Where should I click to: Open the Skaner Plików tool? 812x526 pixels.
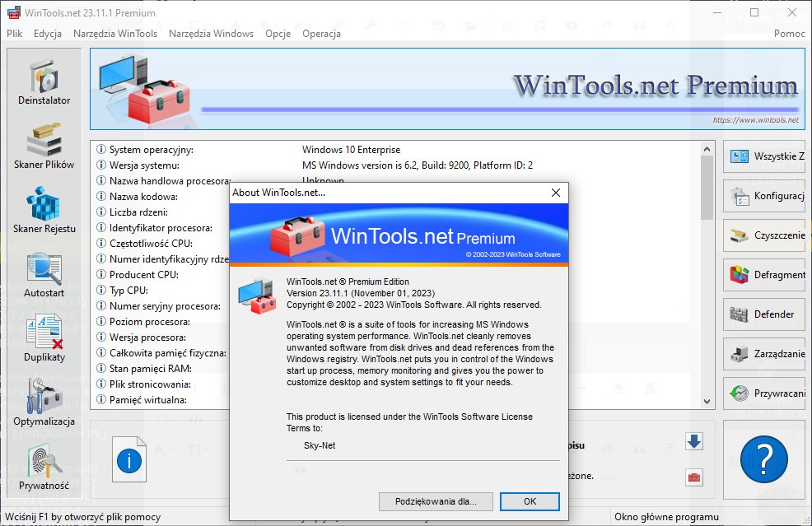point(44,147)
